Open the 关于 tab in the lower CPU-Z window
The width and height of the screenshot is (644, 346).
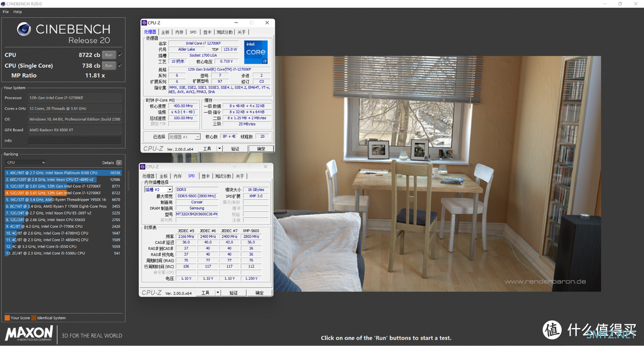[240, 176]
